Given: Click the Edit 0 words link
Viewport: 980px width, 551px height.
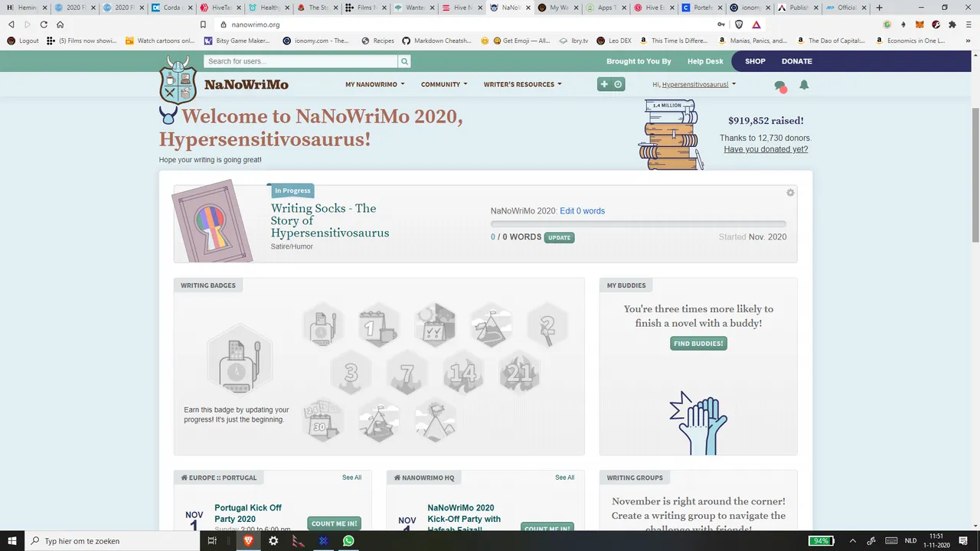Looking at the screenshot, I should point(582,211).
